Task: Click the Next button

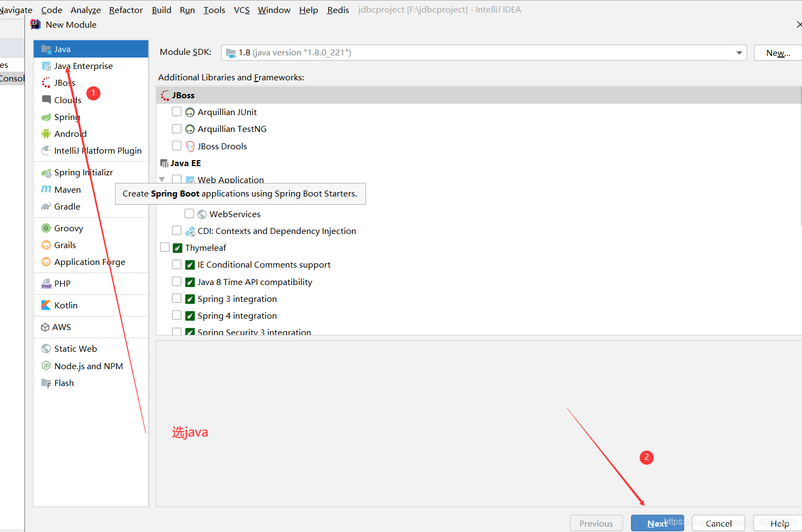Action: point(657,523)
